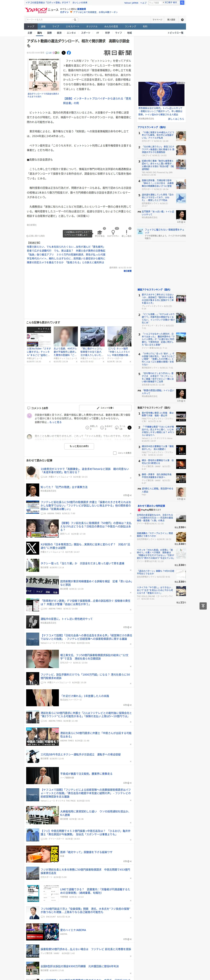The image size is (210, 980).
Task: Select the 国際 category tab
Action: coord(49,33)
